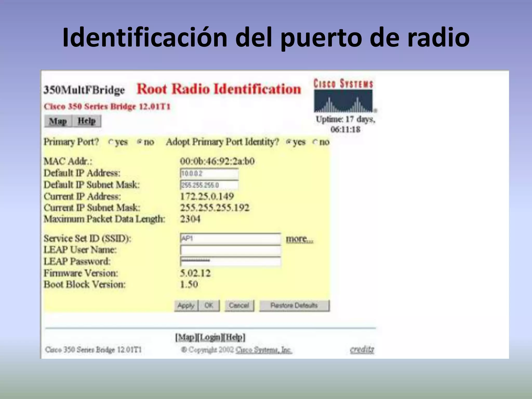This screenshot has height=399, width=532.
Task: Select no for Adopt Primary Port Identity
Action: pyautogui.click(x=315, y=142)
